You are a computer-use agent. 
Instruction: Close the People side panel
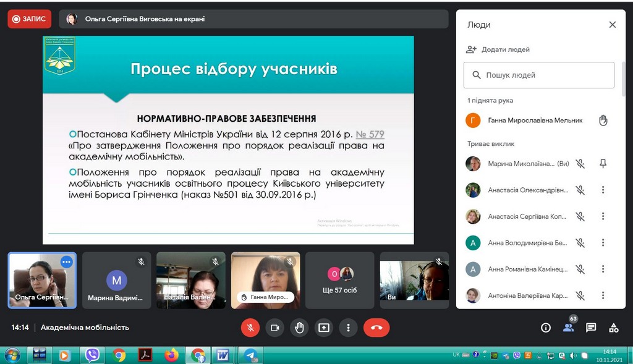click(x=613, y=25)
